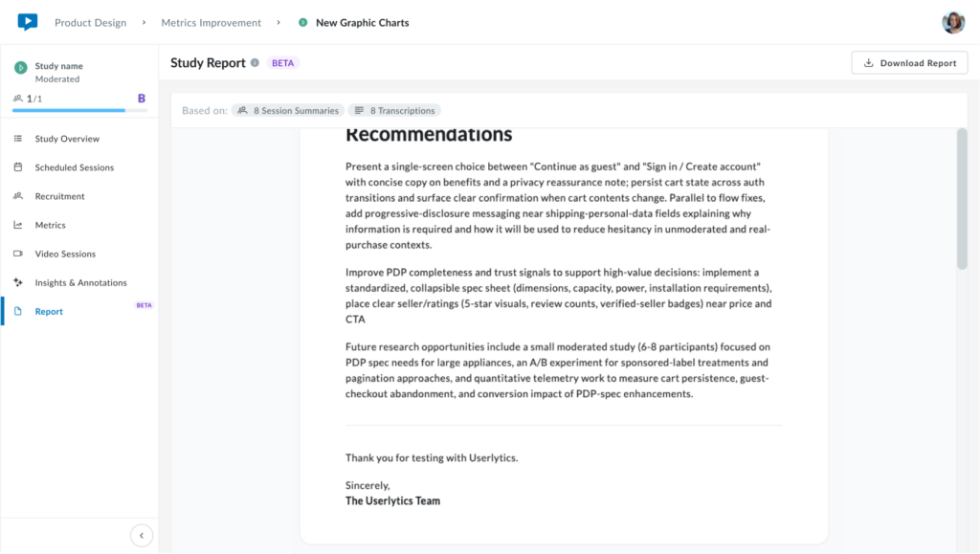Click the Video Sessions camera icon
980x554 pixels.
coord(18,254)
